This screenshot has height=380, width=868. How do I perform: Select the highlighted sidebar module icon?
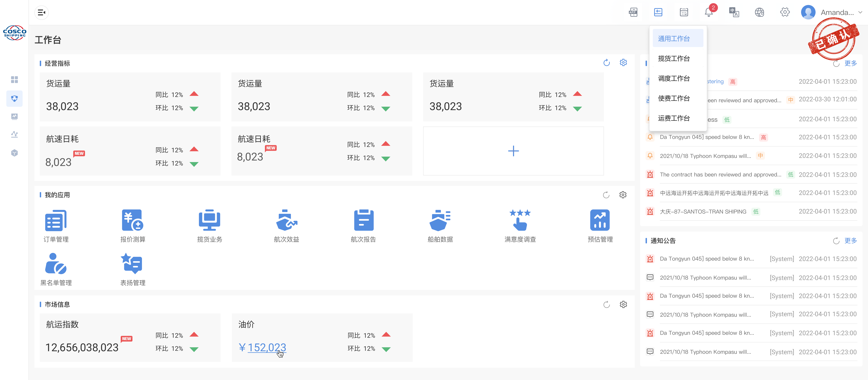click(14, 99)
